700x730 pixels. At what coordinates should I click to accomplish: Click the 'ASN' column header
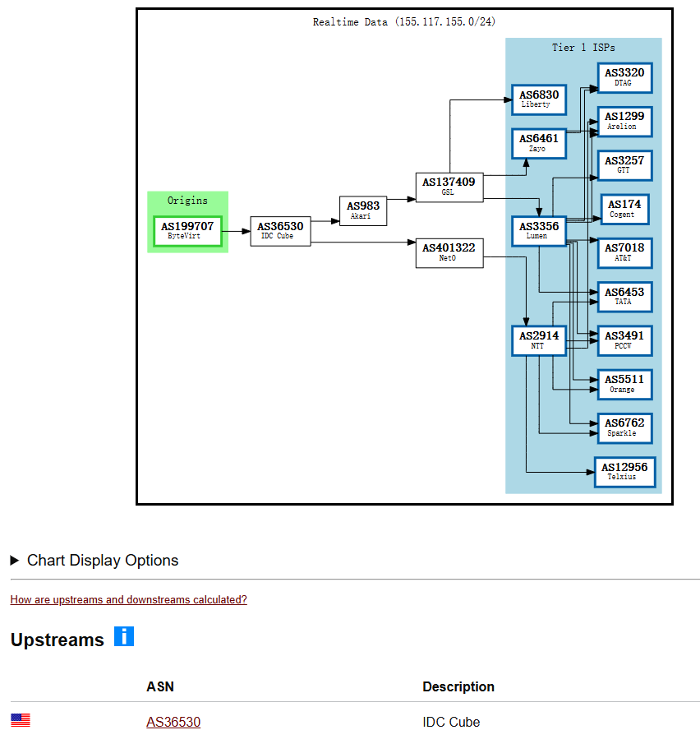pos(160,686)
